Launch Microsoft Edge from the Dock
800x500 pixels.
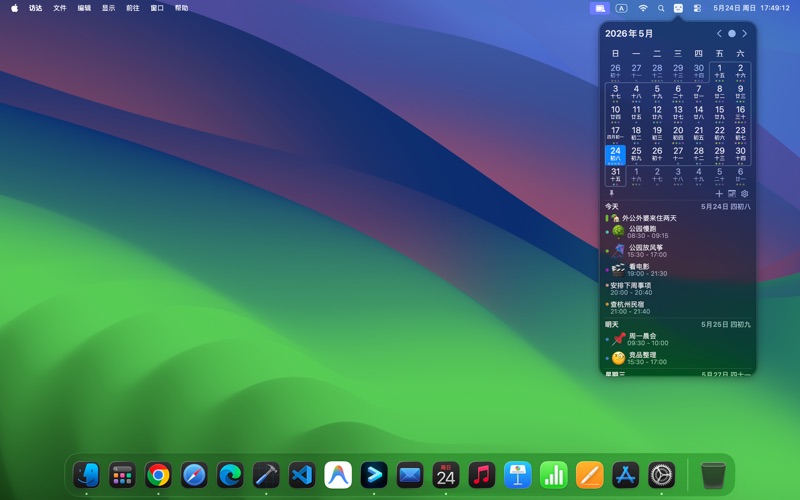230,475
